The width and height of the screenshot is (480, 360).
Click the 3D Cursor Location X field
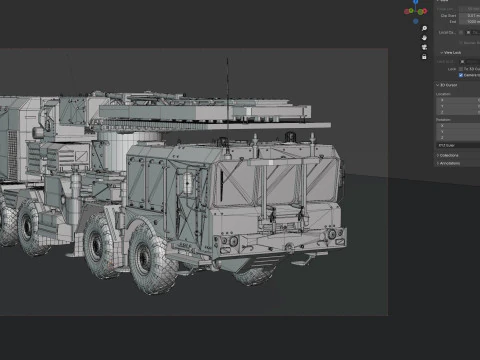[458, 100]
